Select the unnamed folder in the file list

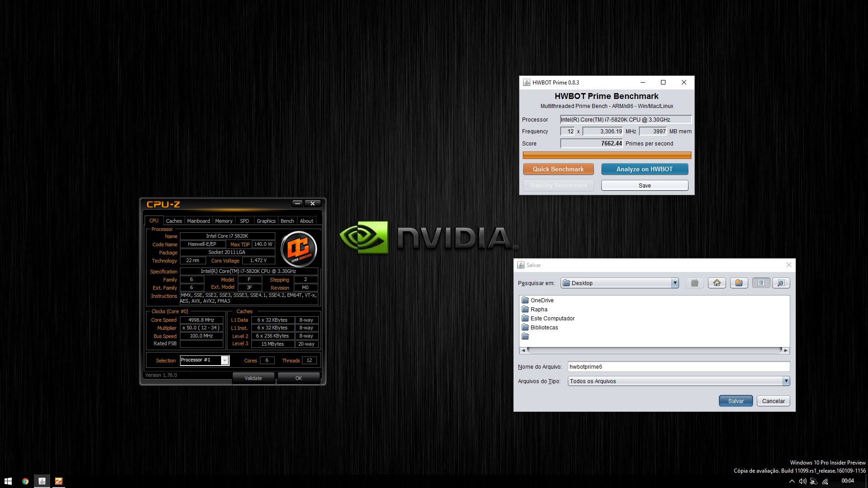525,336
